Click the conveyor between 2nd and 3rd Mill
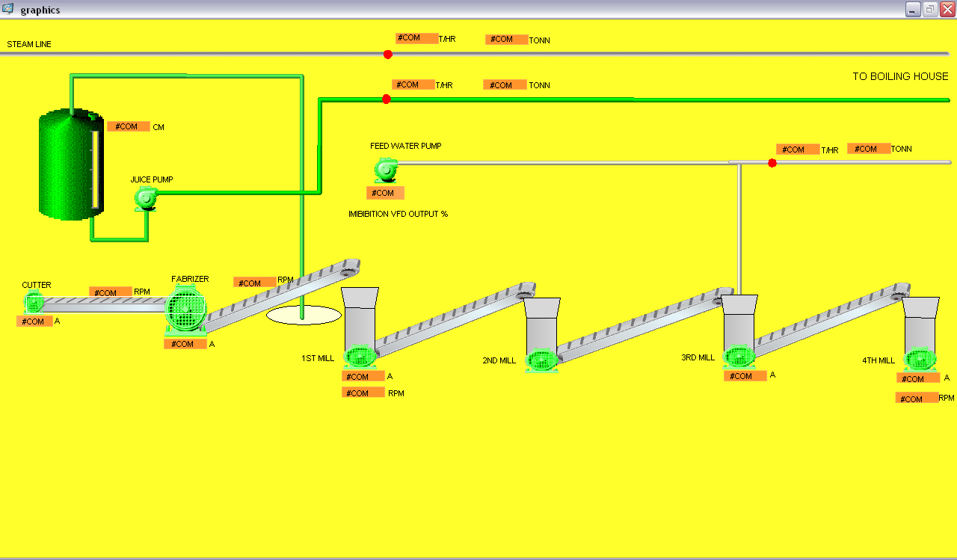 coord(646,324)
